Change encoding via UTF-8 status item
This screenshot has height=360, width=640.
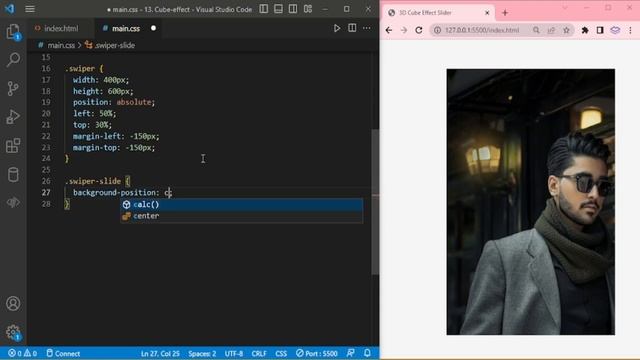(234, 353)
